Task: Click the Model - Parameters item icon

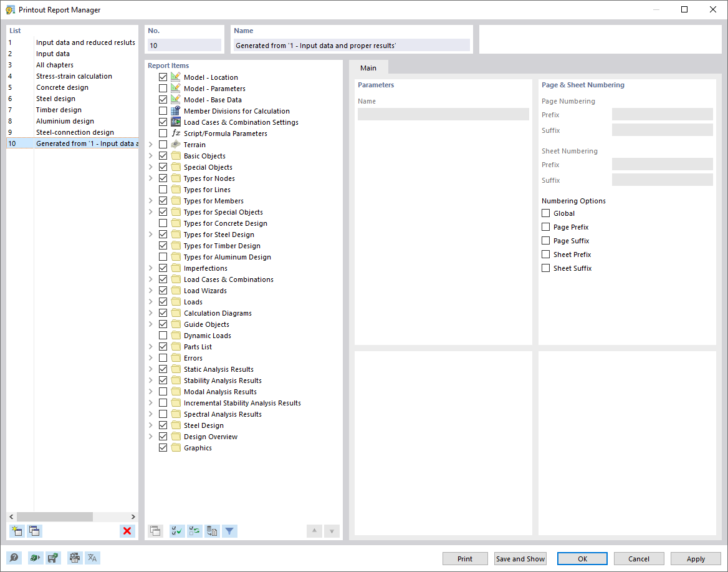Action: [176, 88]
